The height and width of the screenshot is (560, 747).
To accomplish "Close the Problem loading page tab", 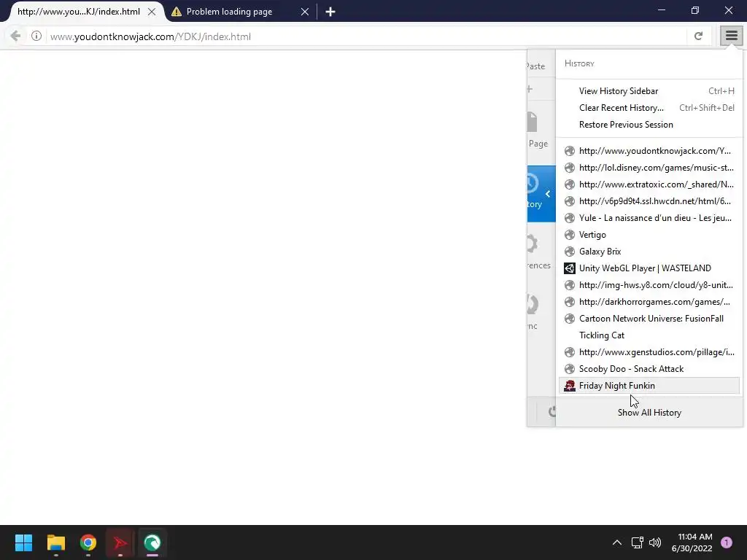I will click(305, 12).
